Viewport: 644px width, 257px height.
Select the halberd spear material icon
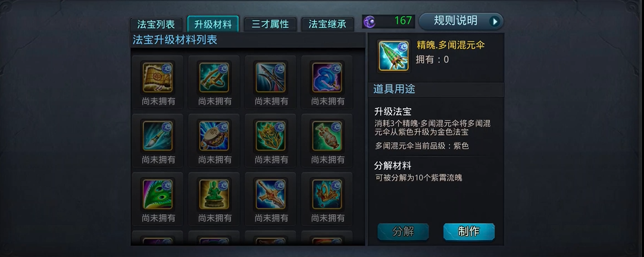point(271,77)
